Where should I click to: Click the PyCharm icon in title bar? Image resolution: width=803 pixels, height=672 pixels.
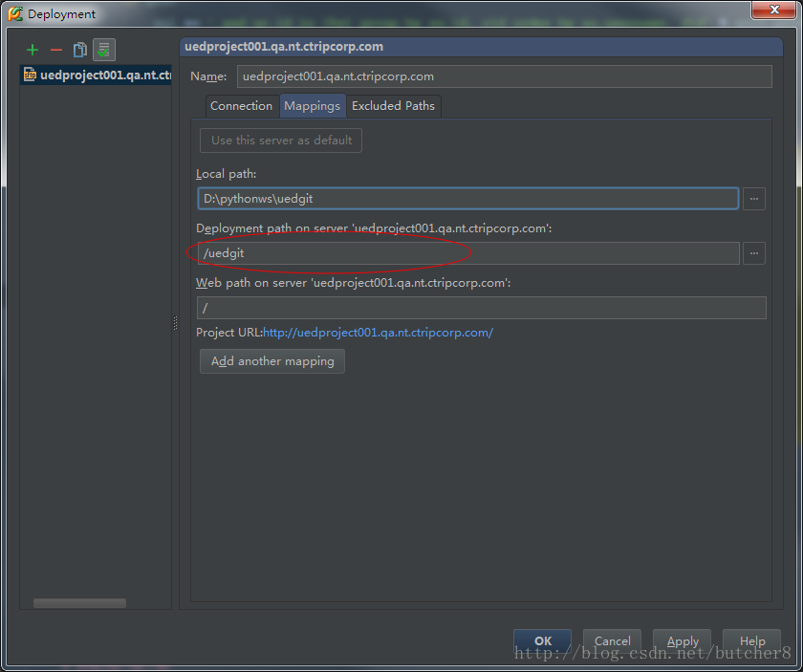pos(15,13)
